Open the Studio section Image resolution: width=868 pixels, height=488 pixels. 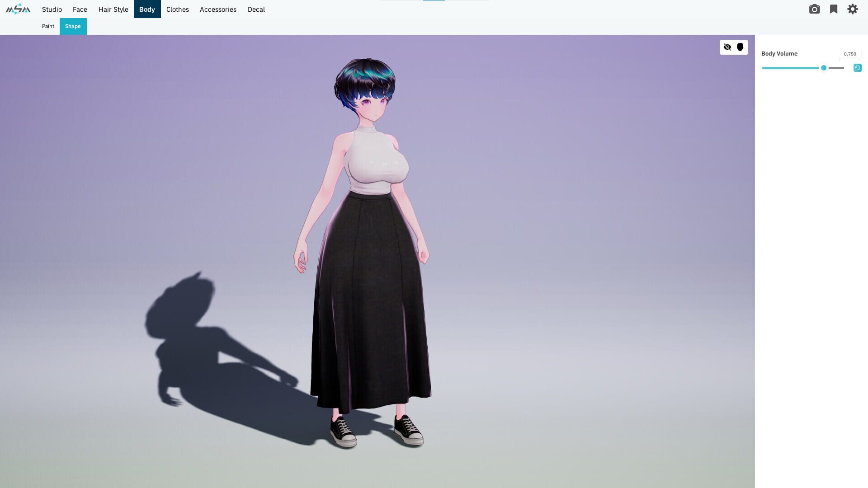(x=52, y=9)
